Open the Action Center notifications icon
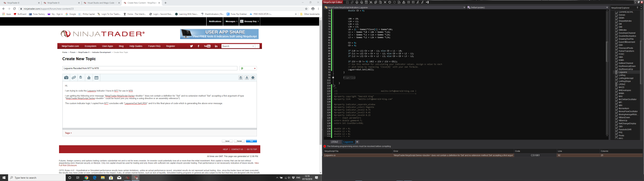Screen dimensions: 644x181 (x=316, y=178)
